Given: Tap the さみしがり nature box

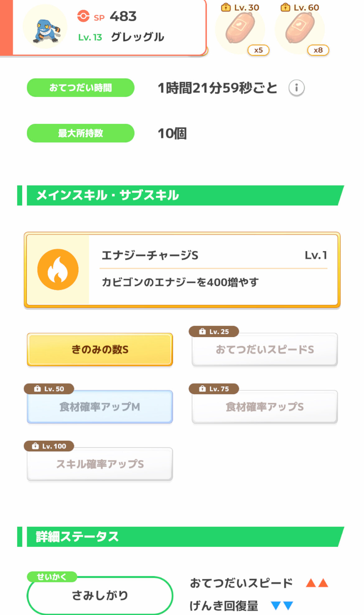Looking at the screenshot, I should (100, 595).
